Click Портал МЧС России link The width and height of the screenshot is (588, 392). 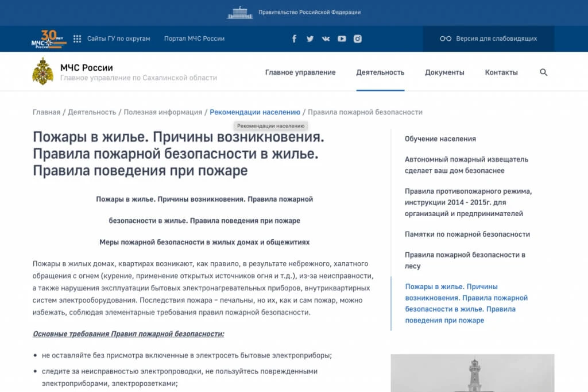coord(194,39)
